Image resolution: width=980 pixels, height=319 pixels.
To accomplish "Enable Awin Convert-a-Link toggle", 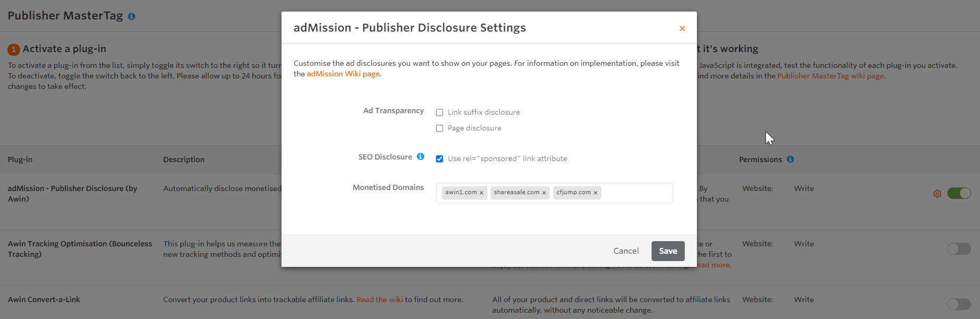I will 958,304.
